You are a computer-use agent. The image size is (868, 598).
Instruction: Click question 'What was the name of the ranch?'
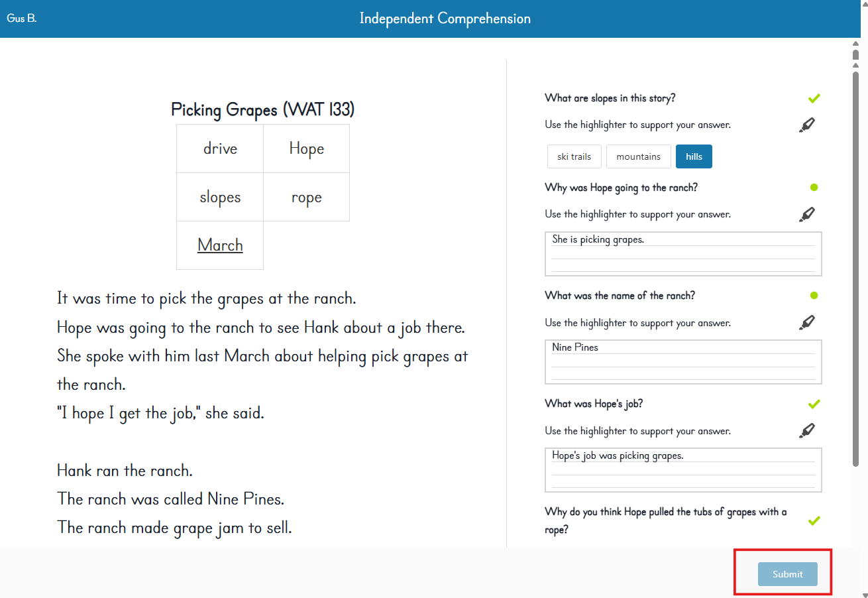(620, 296)
